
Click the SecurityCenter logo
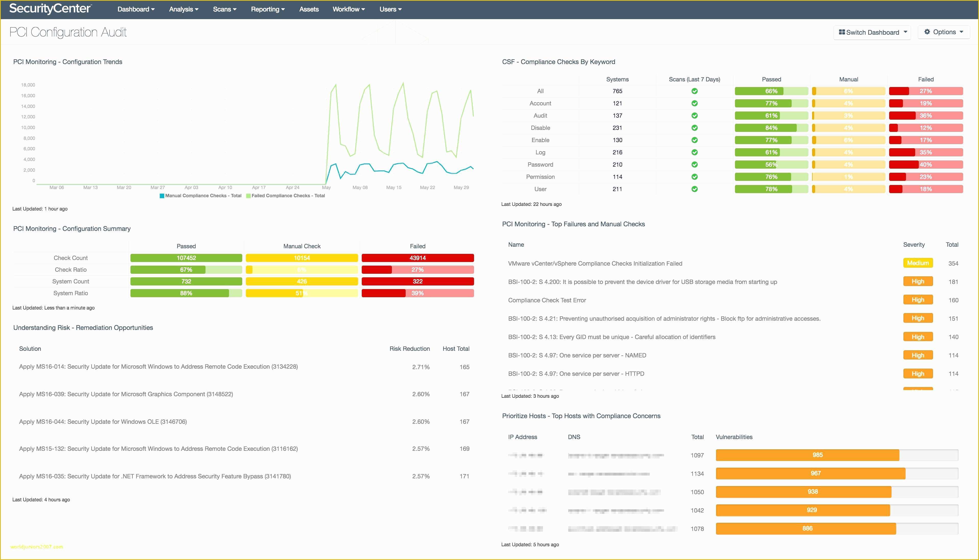[50, 9]
